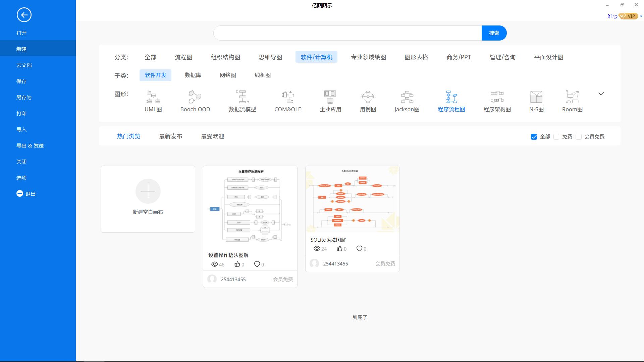Uncheck the 全部 filter checkbox
644x362 pixels.
(x=534, y=136)
